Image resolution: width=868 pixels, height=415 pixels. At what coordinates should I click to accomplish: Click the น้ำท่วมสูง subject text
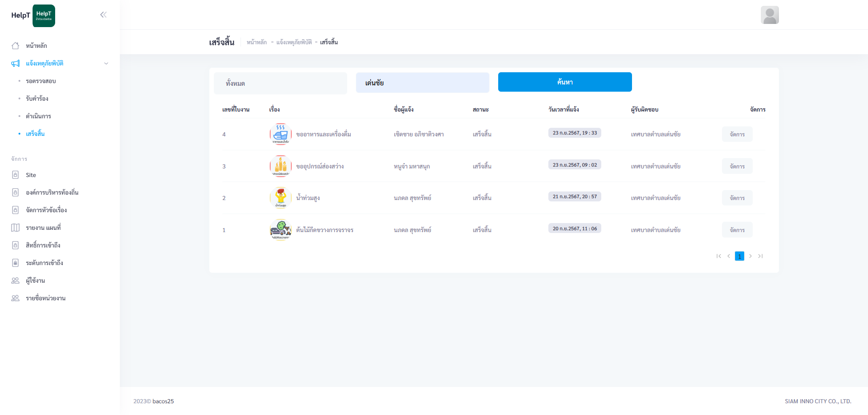[308, 198]
